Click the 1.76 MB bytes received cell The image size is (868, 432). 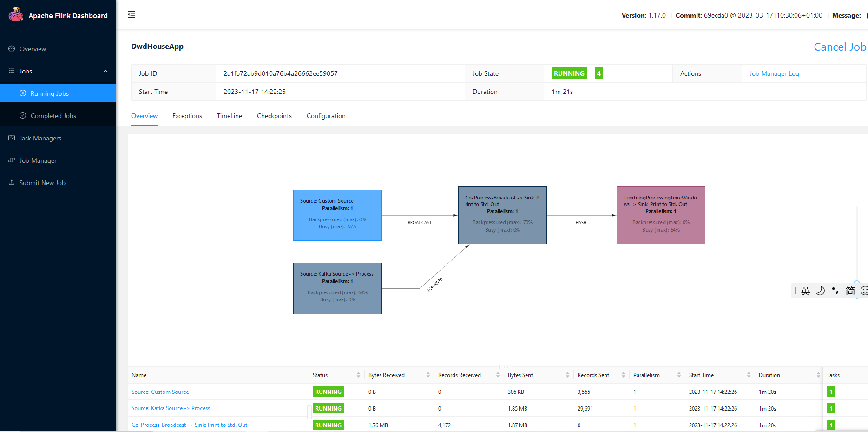(x=378, y=425)
